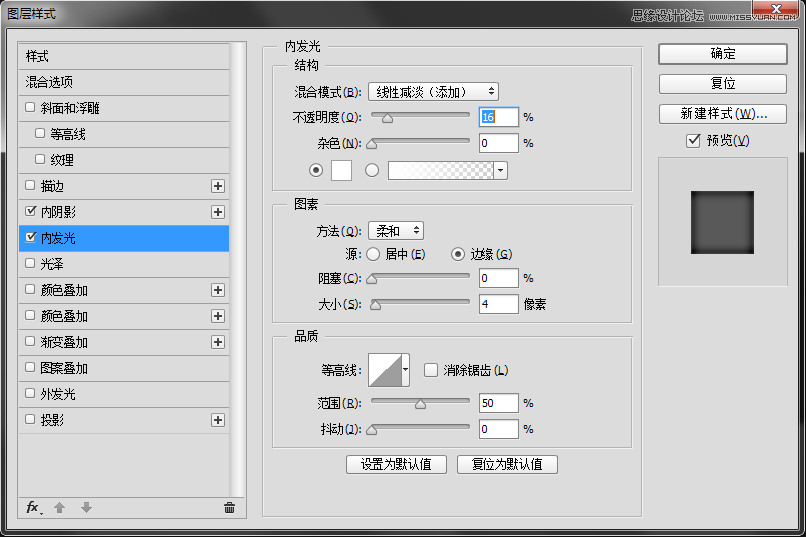Screen dimensions: 806x537
Task: Expand the 等高线 contour picker arrow
Action: pyautogui.click(x=405, y=370)
